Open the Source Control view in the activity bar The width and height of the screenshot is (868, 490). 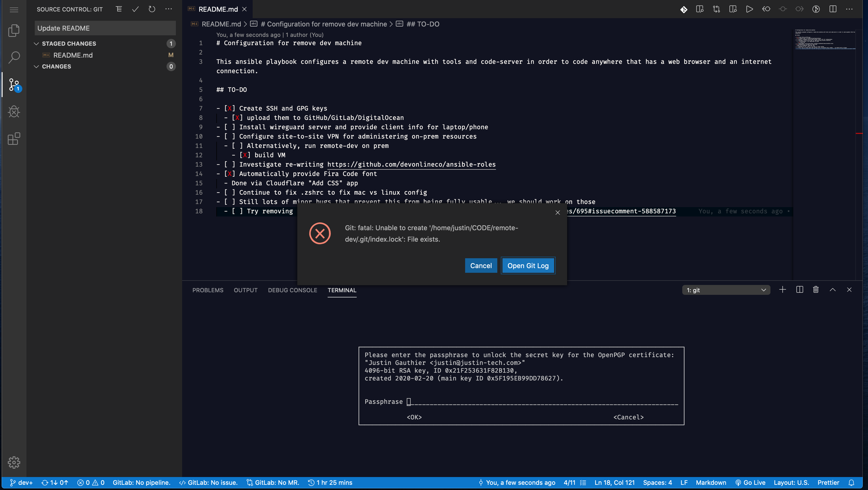(x=14, y=84)
